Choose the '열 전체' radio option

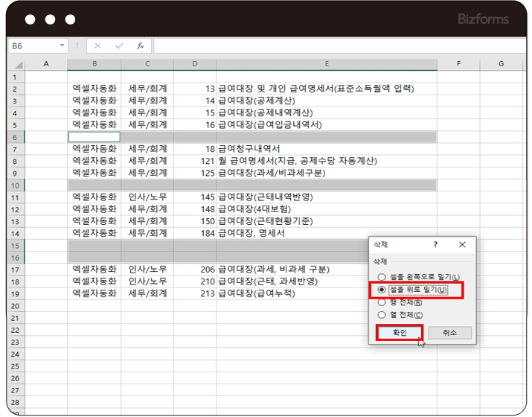click(382, 314)
